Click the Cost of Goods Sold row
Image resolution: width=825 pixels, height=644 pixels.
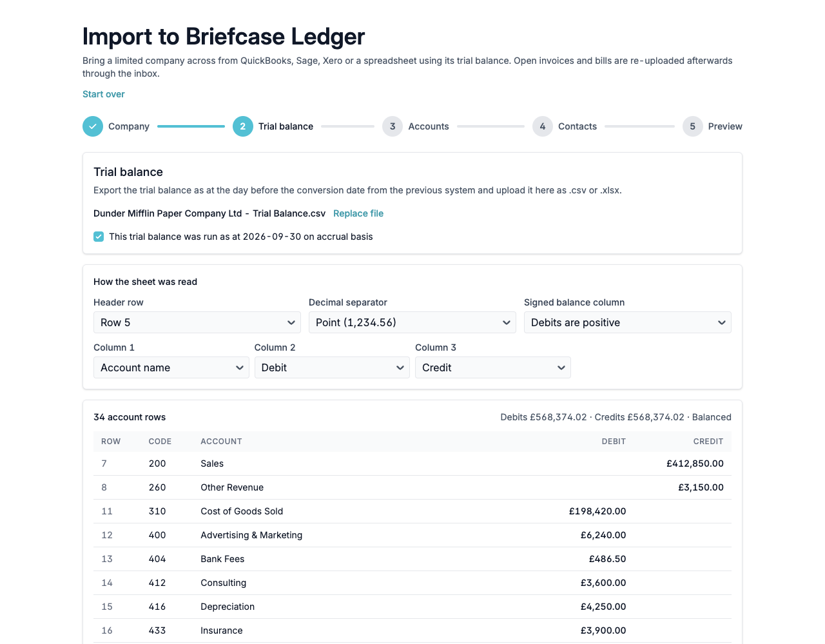(x=412, y=511)
